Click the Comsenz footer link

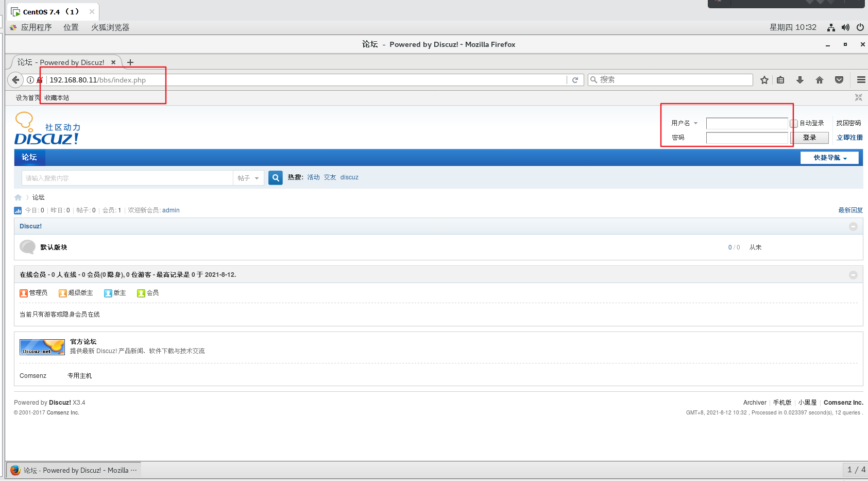coord(33,376)
